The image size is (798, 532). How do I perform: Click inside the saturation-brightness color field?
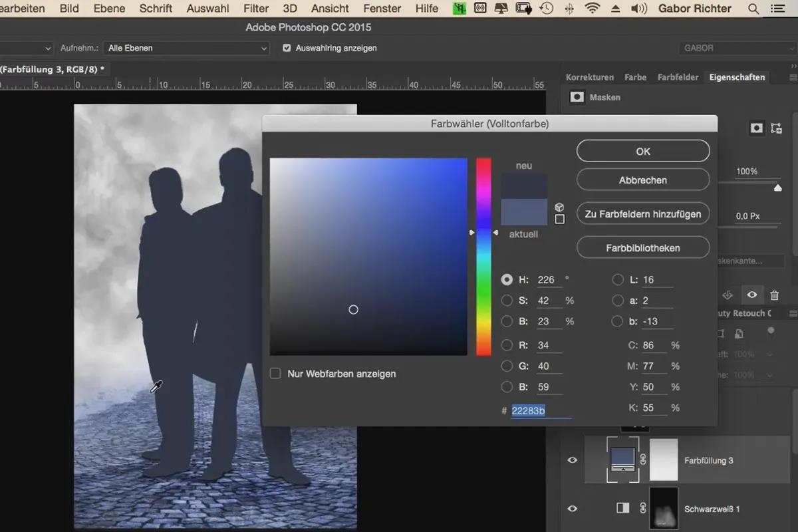(x=368, y=257)
